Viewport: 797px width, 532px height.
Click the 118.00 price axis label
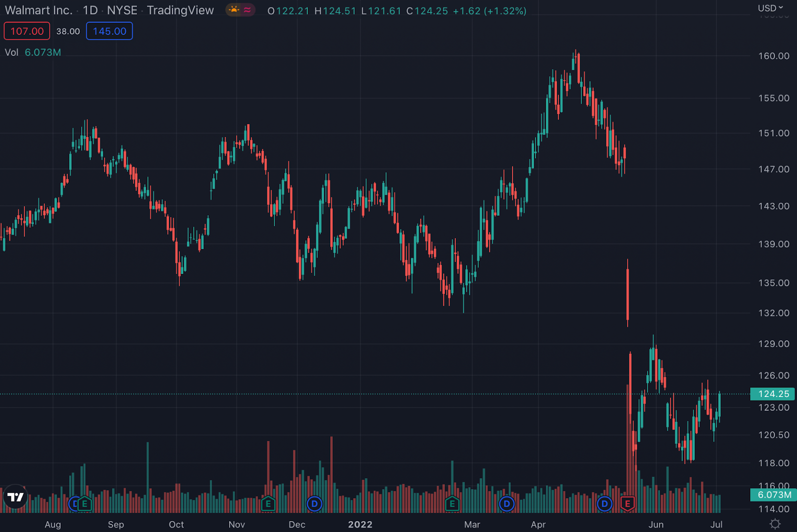tap(774, 463)
